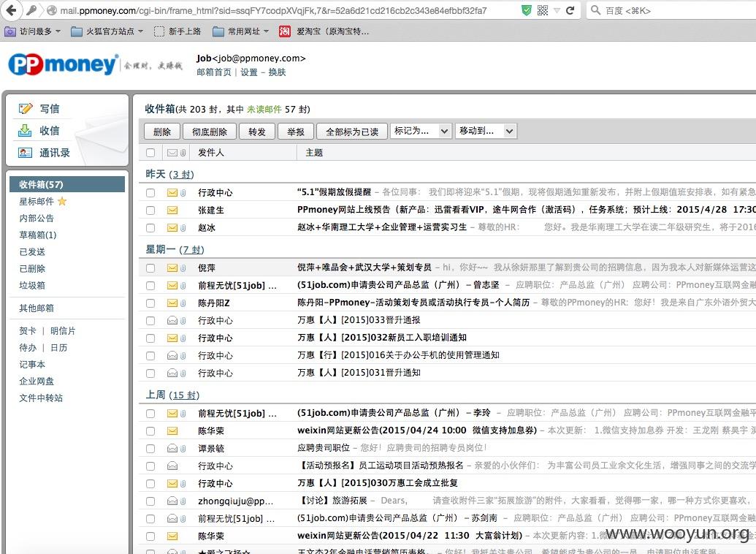Check the box for 谭景毓 email
This screenshot has width=756, height=554.
[x=150, y=448]
